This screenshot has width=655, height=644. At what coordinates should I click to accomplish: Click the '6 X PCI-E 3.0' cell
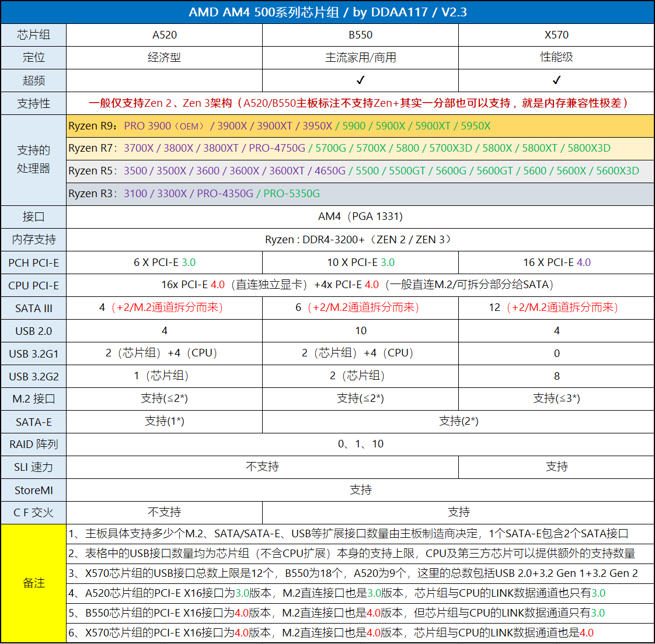tap(164, 262)
